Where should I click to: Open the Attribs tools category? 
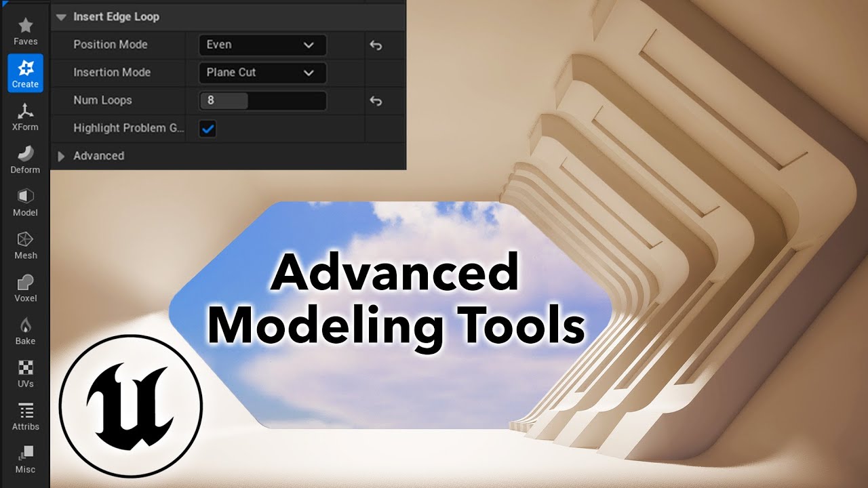point(25,415)
